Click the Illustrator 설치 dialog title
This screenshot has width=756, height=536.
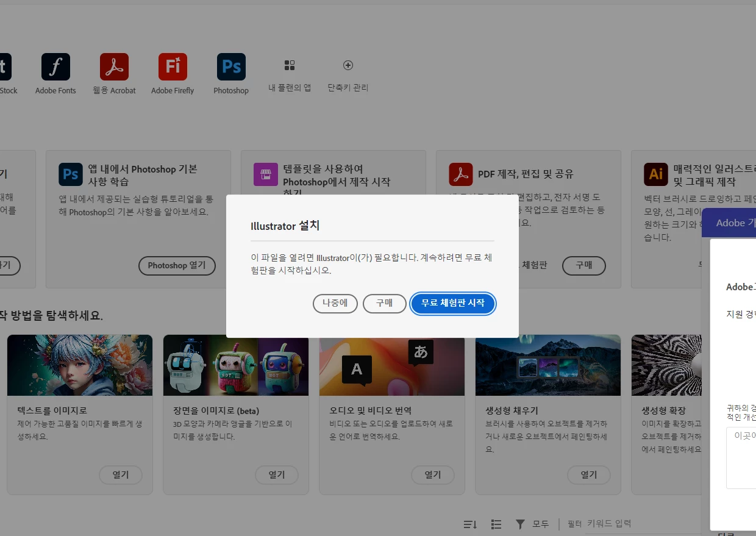(x=285, y=226)
